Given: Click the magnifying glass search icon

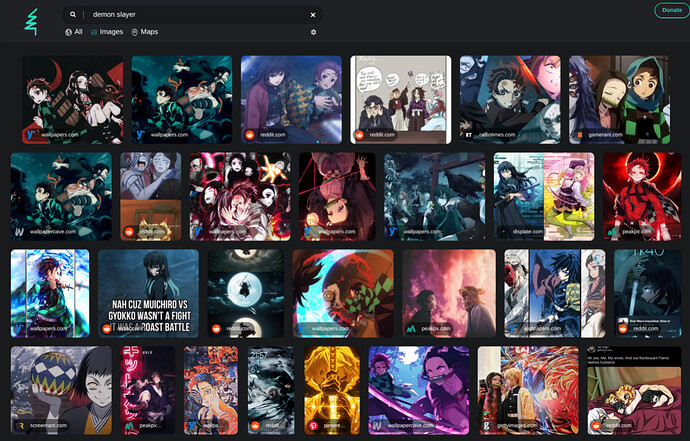Looking at the screenshot, I should 73,15.
